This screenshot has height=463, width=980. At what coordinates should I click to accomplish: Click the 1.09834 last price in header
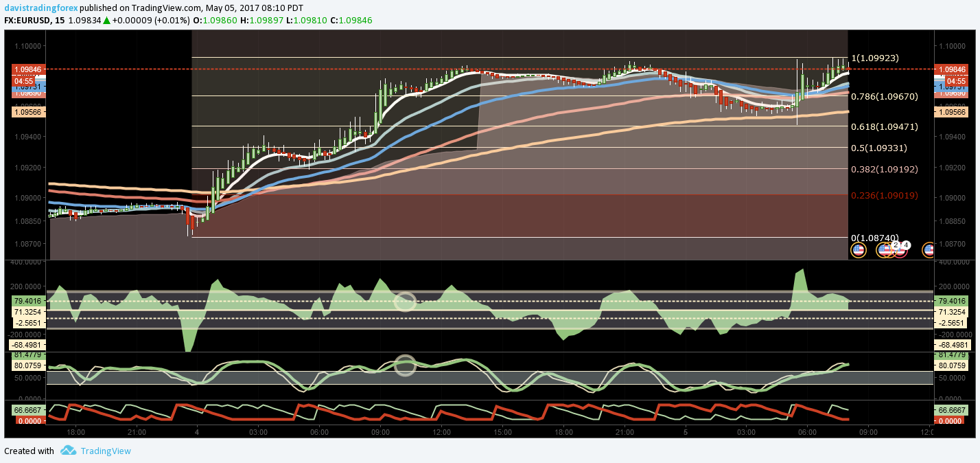[86, 21]
